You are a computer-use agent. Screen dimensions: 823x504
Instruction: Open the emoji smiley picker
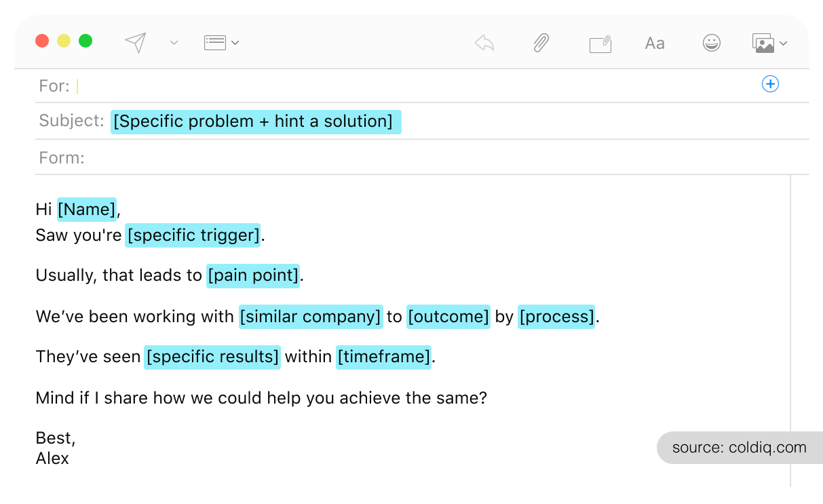(x=711, y=43)
